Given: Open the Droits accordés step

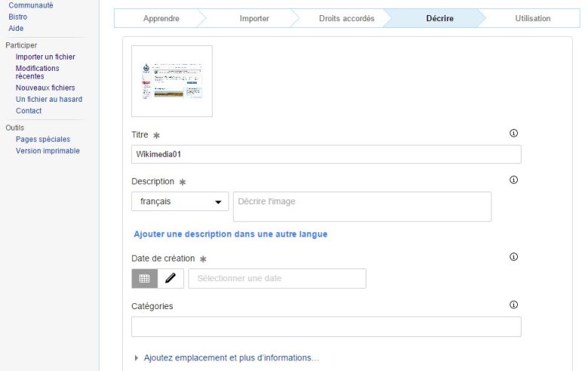Looking at the screenshot, I should pos(347,18).
